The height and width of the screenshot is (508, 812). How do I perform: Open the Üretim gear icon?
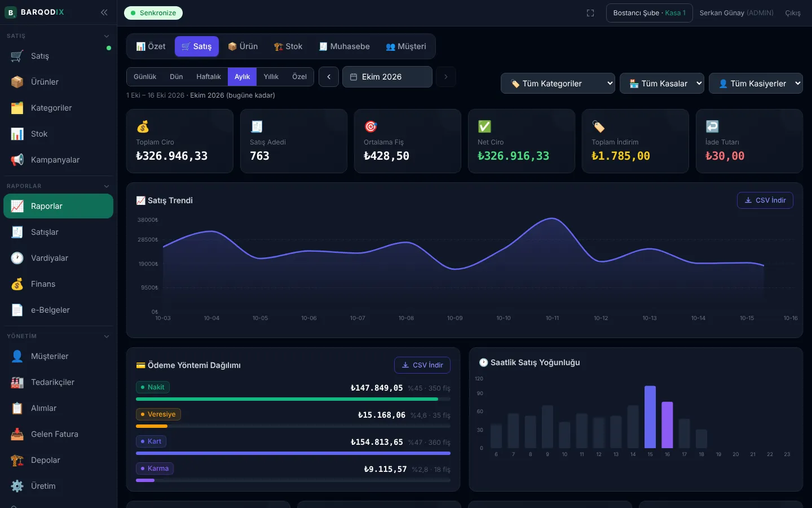tap(17, 486)
